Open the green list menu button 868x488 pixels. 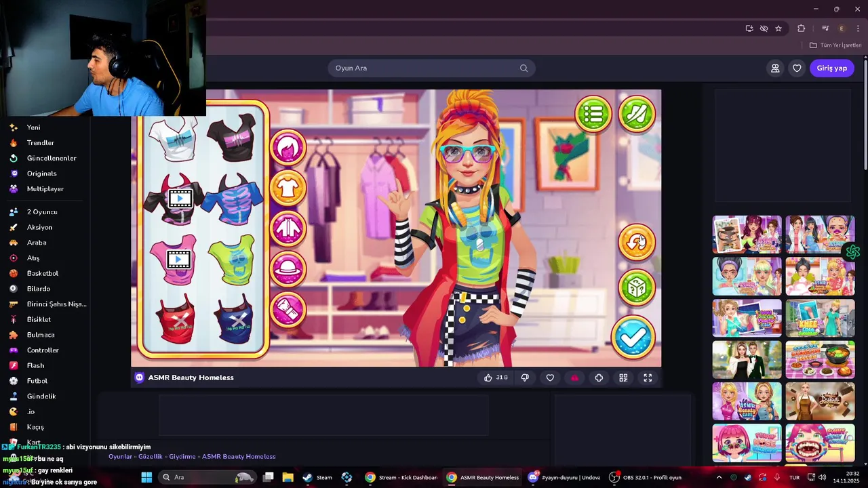tap(593, 115)
